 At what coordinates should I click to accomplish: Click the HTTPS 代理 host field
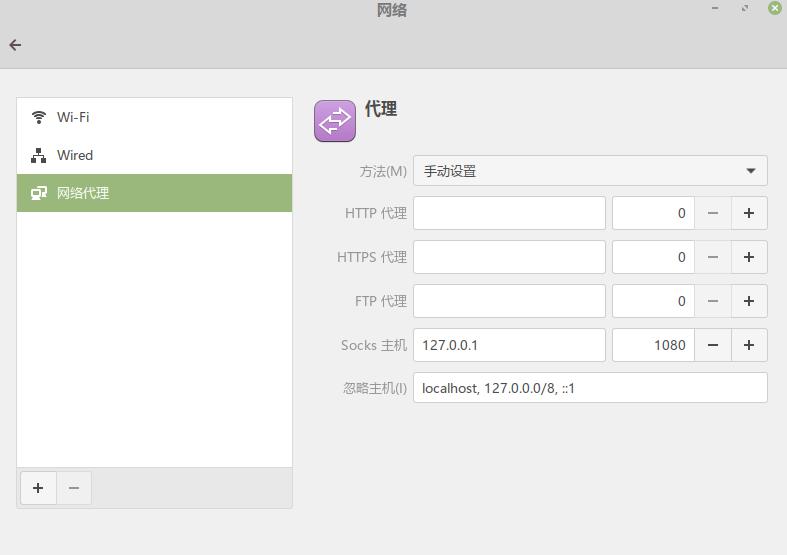point(509,257)
